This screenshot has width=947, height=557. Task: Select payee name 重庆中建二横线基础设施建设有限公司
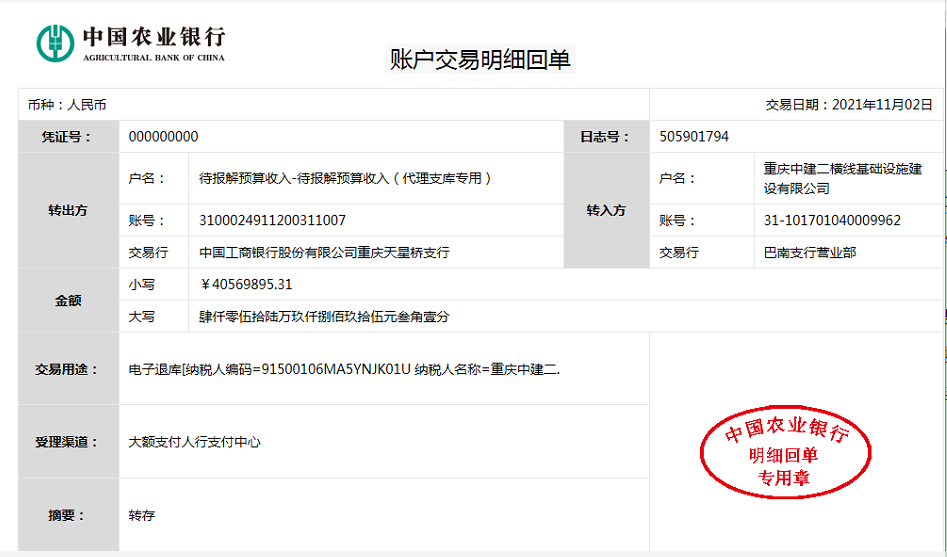tap(843, 179)
